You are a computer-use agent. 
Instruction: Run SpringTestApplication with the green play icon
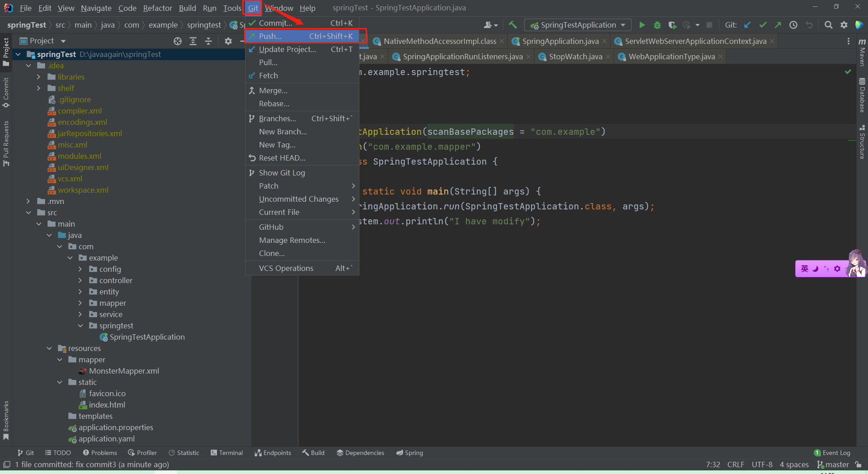coord(642,25)
